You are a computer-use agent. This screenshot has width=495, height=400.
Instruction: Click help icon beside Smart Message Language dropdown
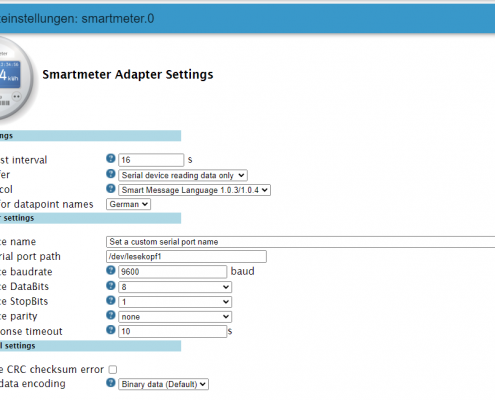(x=111, y=189)
